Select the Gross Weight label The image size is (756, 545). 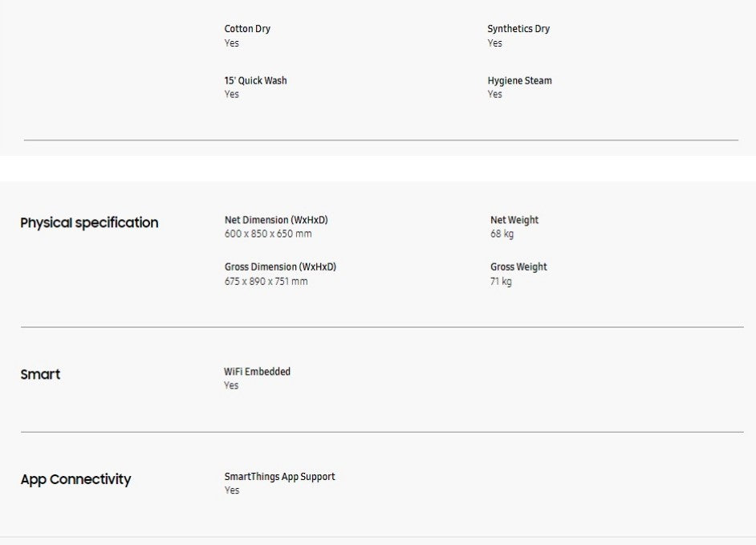(518, 266)
